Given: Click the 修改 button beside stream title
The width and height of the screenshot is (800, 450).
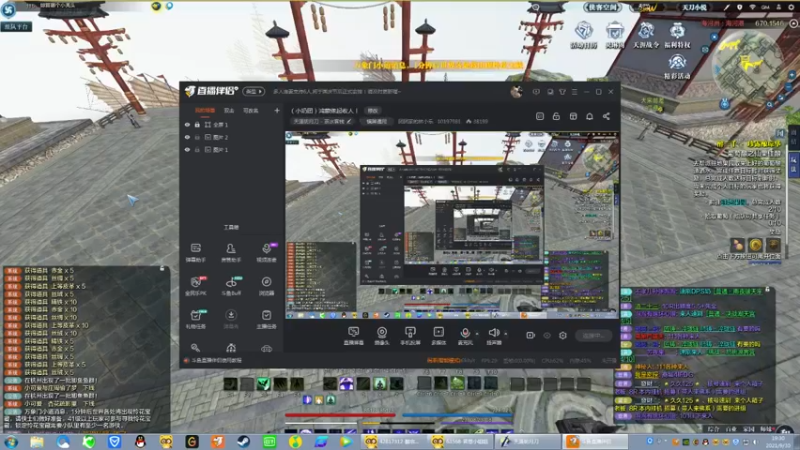Looking at the screenshot, I should 373,110.
